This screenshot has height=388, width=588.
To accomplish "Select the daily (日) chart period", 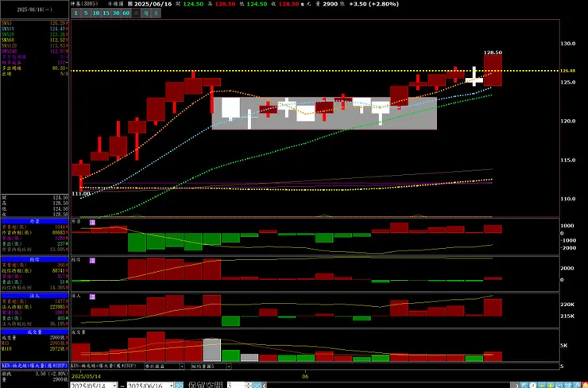I will pyautogui.click(x=136, y=14).
